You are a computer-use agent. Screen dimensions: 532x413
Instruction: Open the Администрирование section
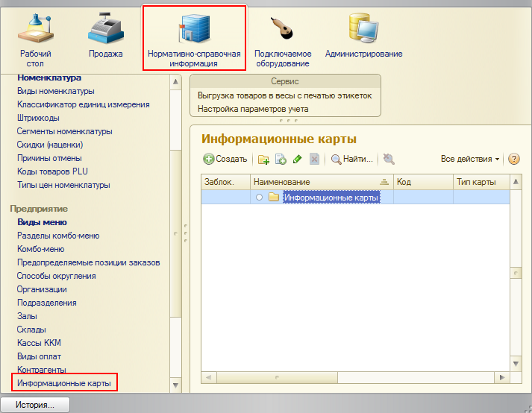[363, 37]
